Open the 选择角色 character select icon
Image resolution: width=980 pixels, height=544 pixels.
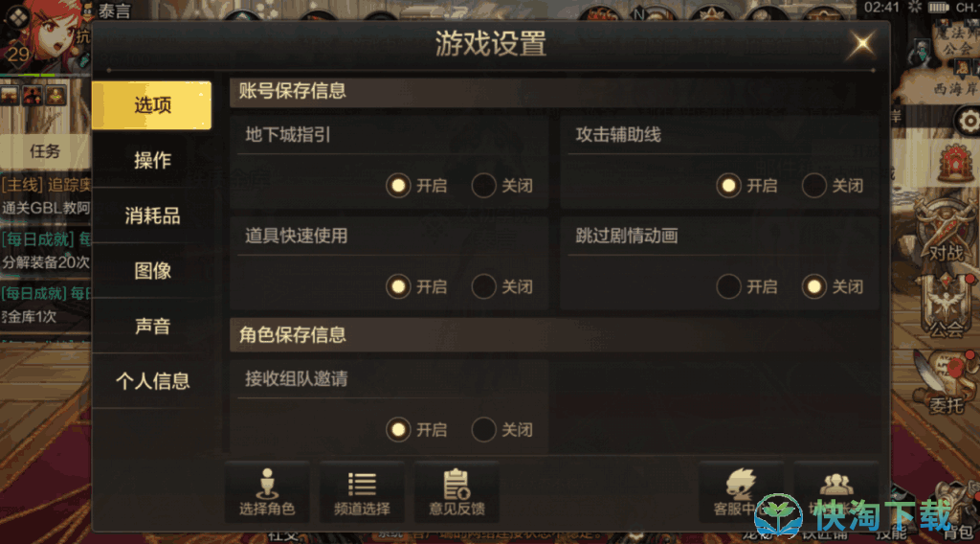coord(268,492)
